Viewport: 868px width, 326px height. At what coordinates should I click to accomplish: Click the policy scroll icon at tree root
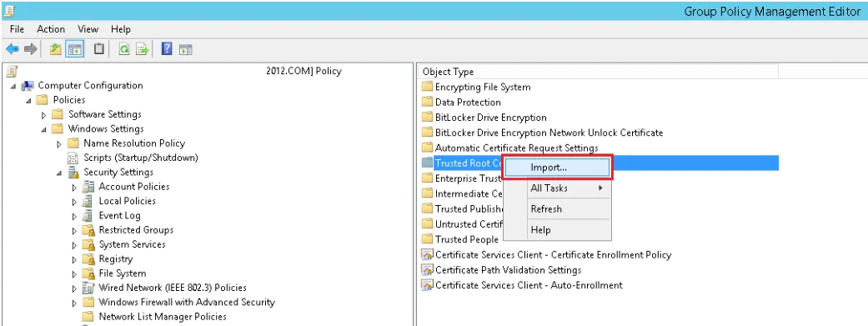[13, 71]
